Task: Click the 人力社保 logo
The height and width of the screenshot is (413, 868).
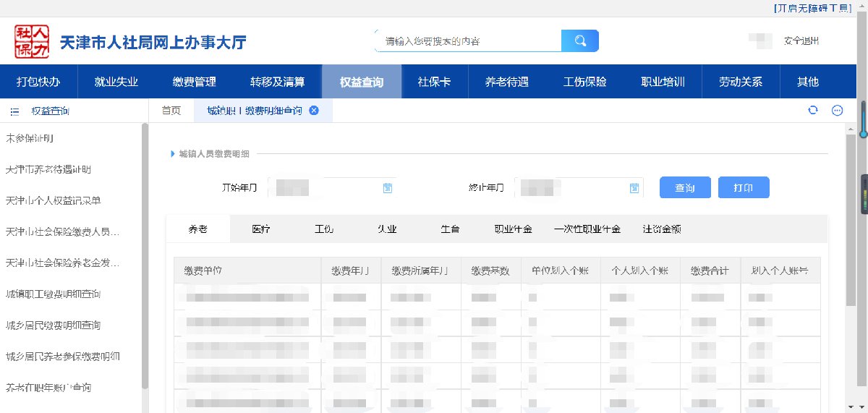Action: point(32,41)
